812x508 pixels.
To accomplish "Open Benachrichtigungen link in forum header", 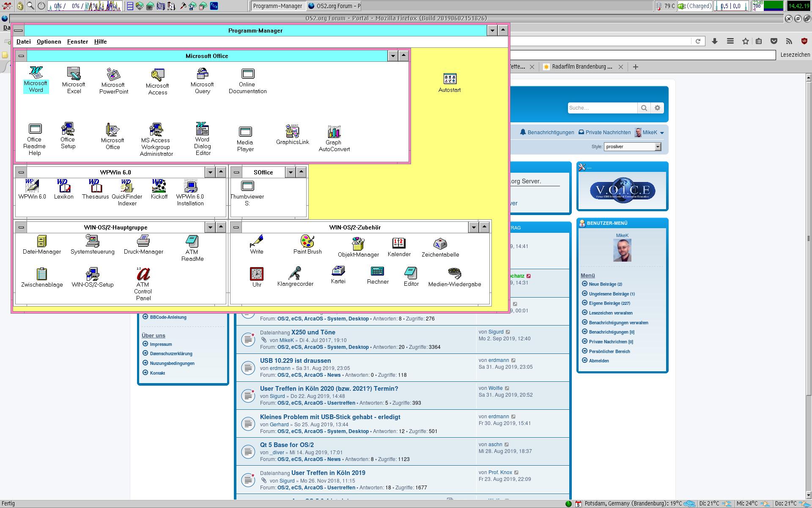I will point(547,133).
